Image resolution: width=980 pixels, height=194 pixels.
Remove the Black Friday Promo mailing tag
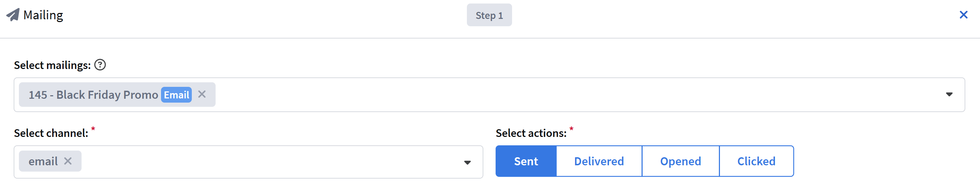[202, 94]
